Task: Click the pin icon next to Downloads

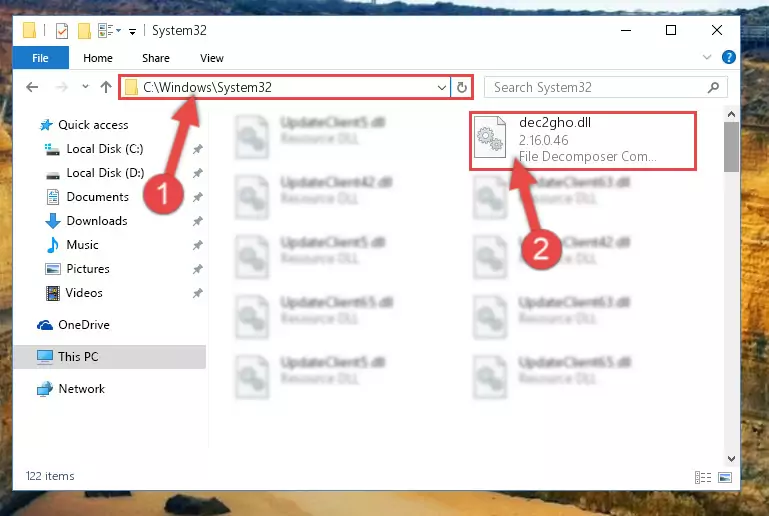Action: click(198, 221)
